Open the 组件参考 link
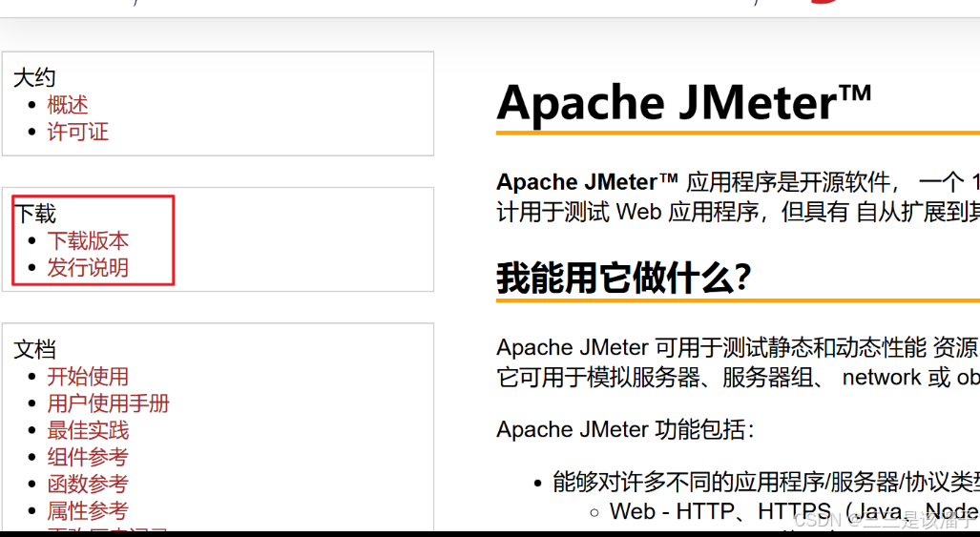 coord(88,457)
